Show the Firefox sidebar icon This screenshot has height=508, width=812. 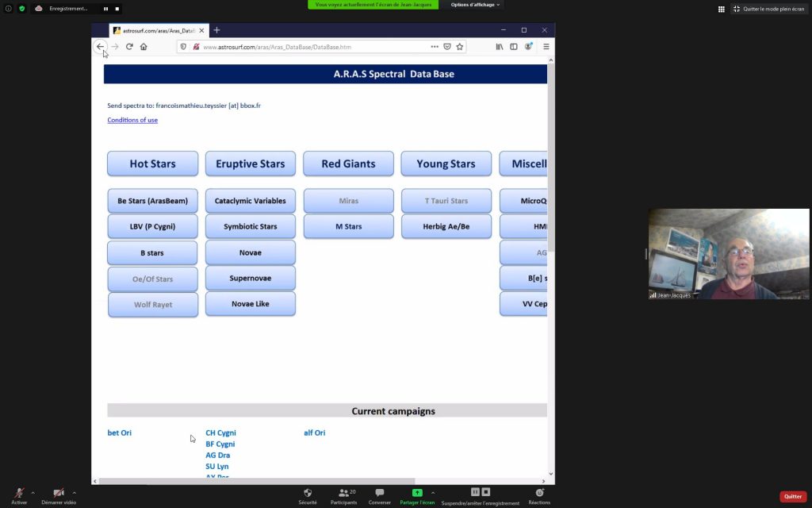coord(514,47)
